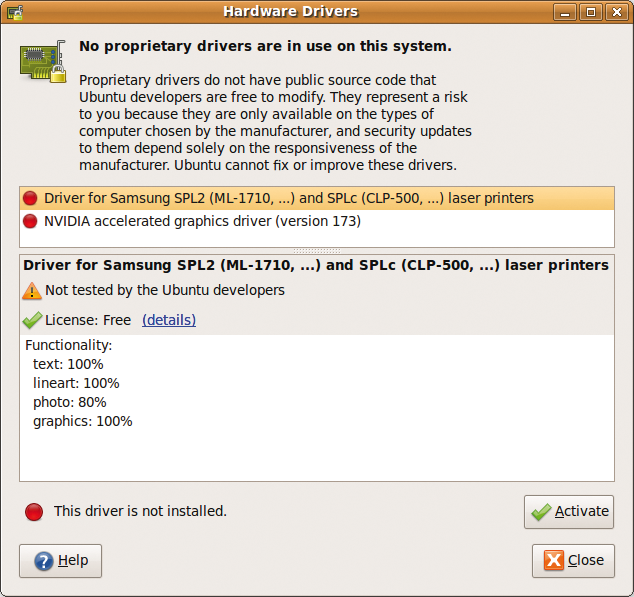Click the bold Samsung driver heading in details
Screen dimensions: 634x597
click(316, 265)
